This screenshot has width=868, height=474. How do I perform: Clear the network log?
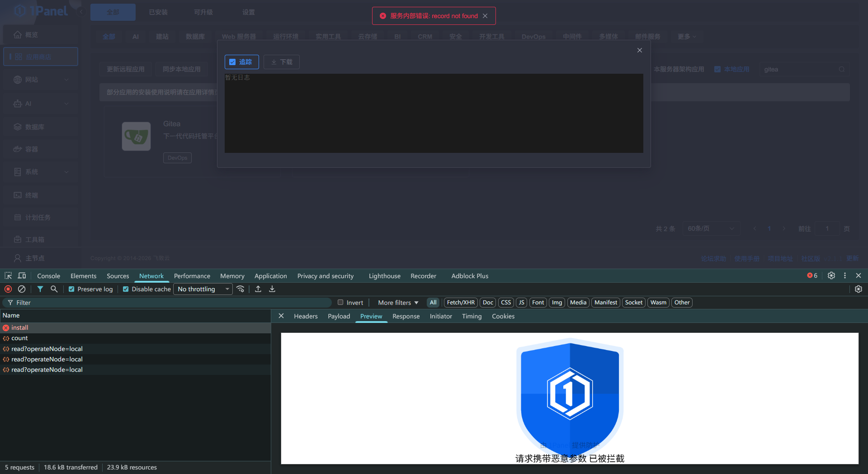22,289
